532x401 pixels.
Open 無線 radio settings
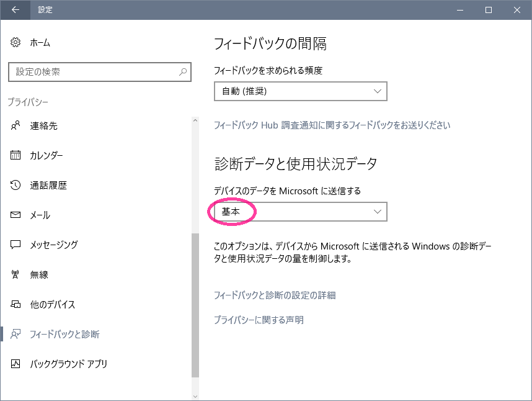click(39, 275)
